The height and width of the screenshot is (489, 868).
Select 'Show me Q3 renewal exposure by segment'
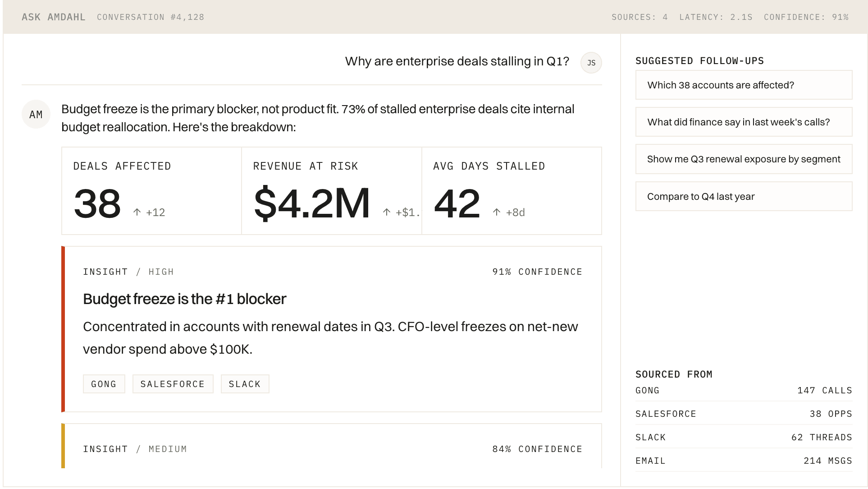743,159
